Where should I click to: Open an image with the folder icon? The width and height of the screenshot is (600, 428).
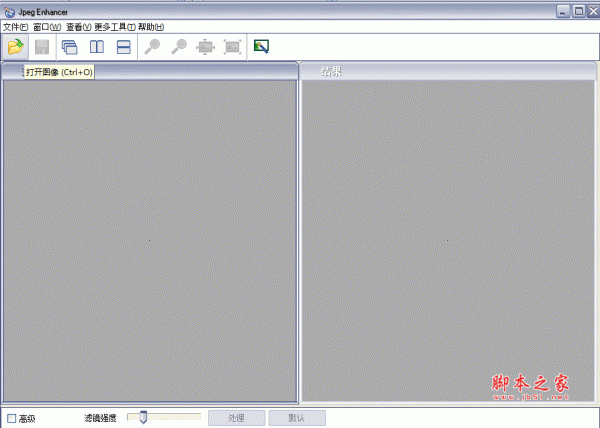coord(15,47)
